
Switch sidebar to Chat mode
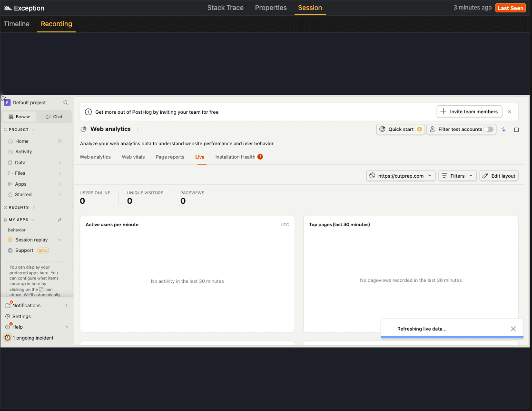click(54, 117)
